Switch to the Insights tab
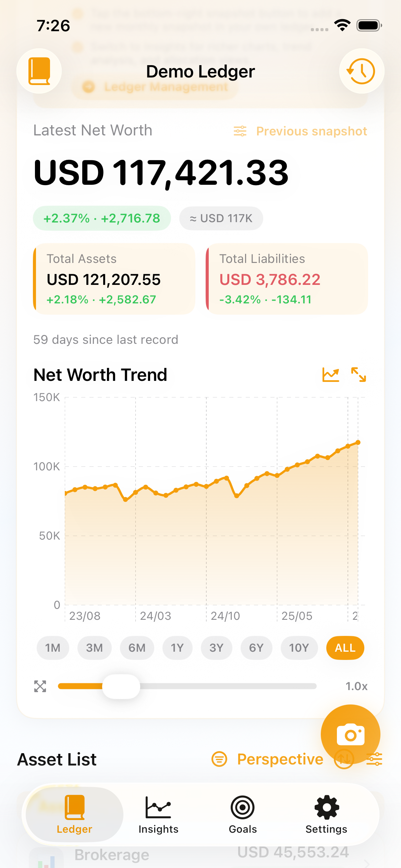This screenshot has width=401, height=868. pyautogui.click(x=158, y=815)
